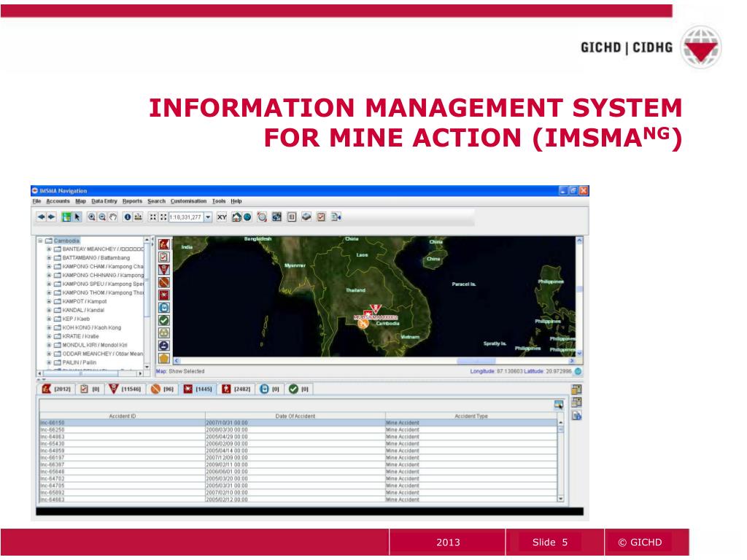
Task: Click the green checkmark icon beside map
Action: click(164, 321)
